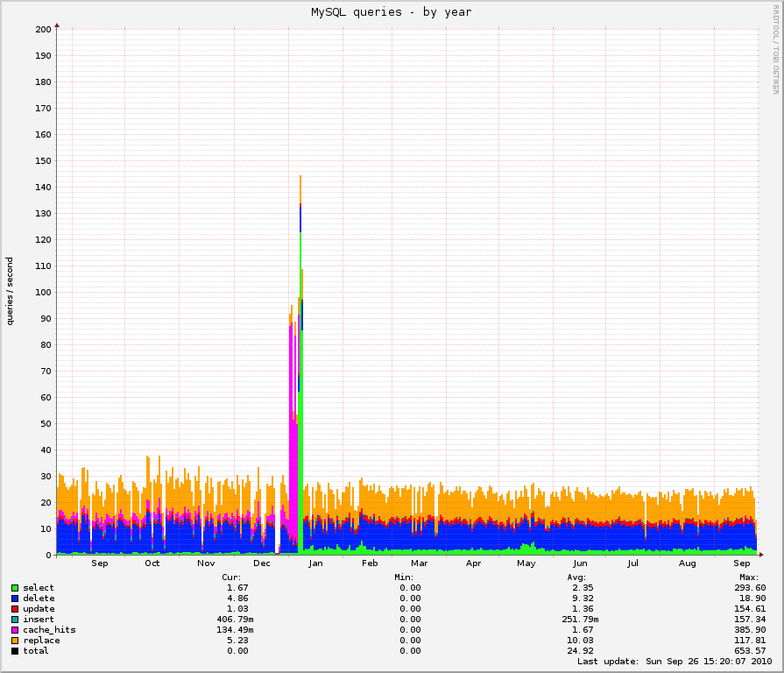Click the select average value 2.35
Viewport: 784px width, 673px height.
(x=583, y=588)
